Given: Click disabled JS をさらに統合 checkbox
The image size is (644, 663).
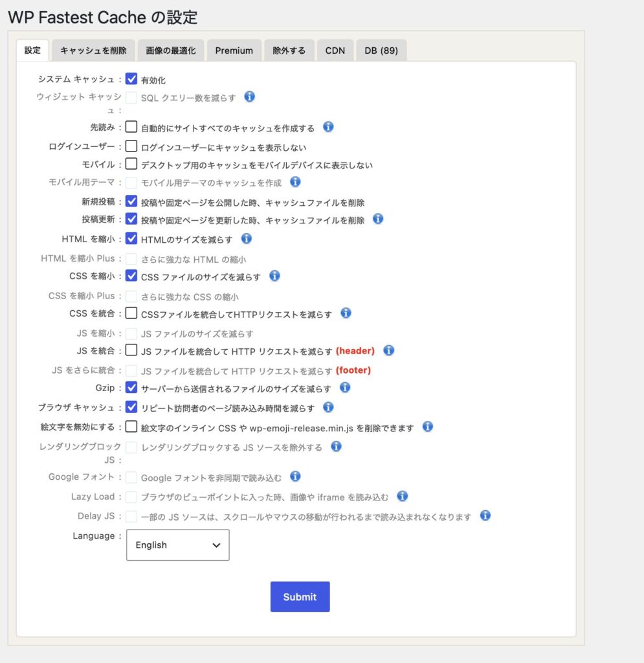Looking at the screenshot, I should click(131, 371).
